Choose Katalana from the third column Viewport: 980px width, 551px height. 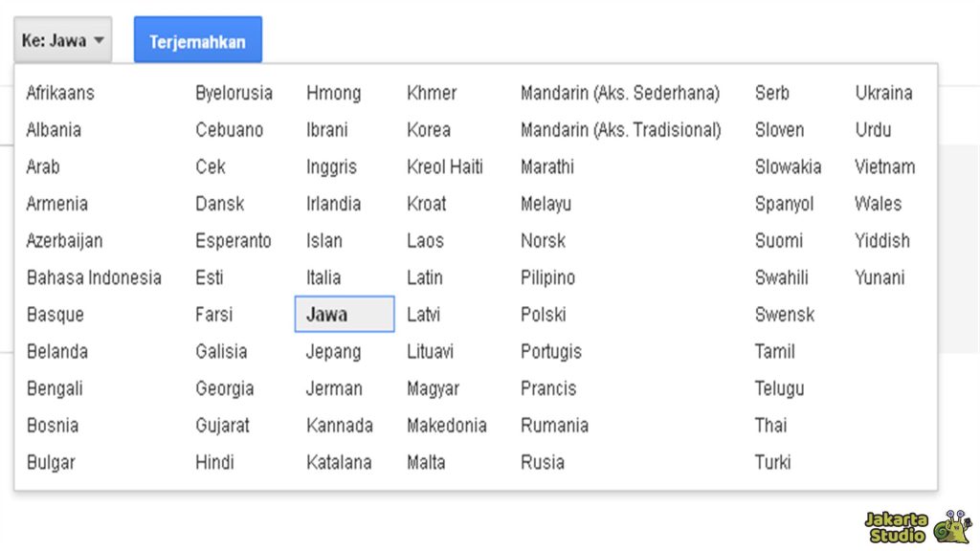coord(339,462)
